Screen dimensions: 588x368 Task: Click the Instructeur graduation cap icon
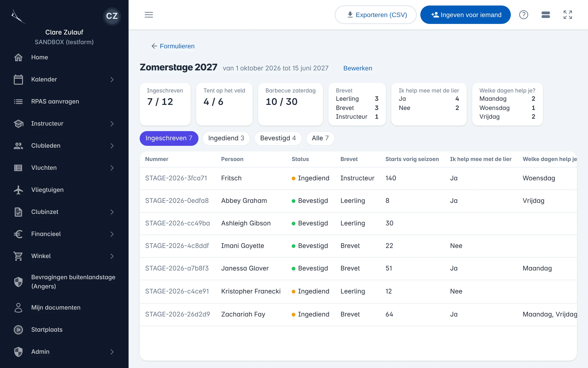[18, 124]
